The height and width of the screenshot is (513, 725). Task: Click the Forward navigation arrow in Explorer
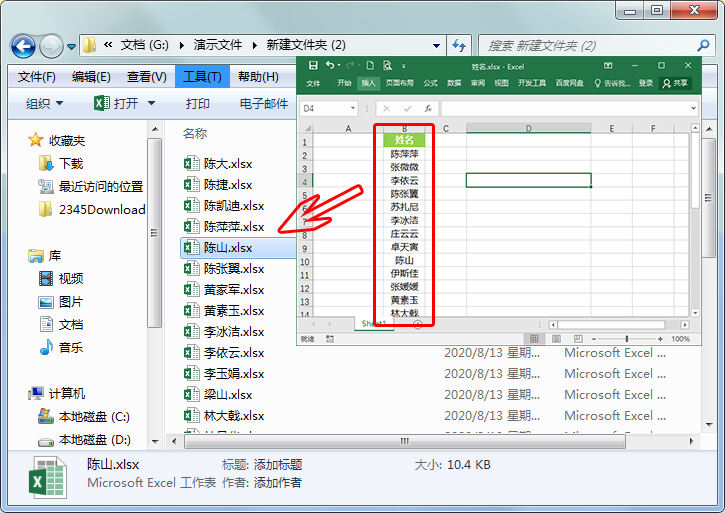click(x=51, y=46)
